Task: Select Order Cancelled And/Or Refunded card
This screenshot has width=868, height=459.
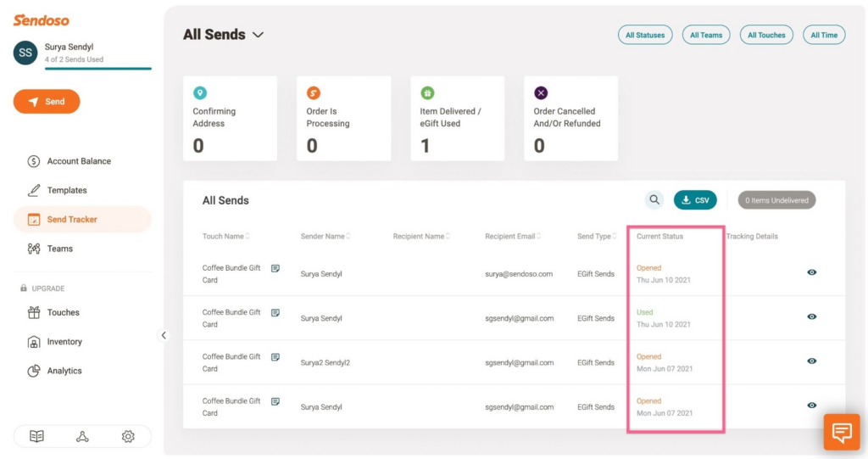Action: [x=570, y=119]
